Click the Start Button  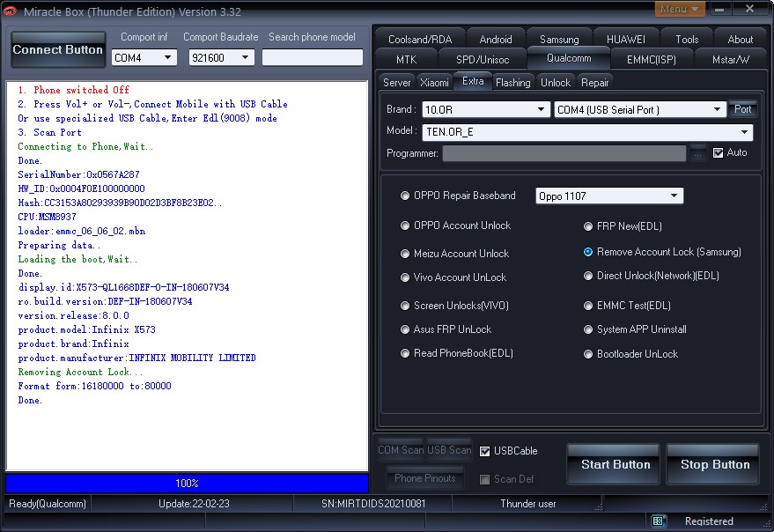point(615,464)
